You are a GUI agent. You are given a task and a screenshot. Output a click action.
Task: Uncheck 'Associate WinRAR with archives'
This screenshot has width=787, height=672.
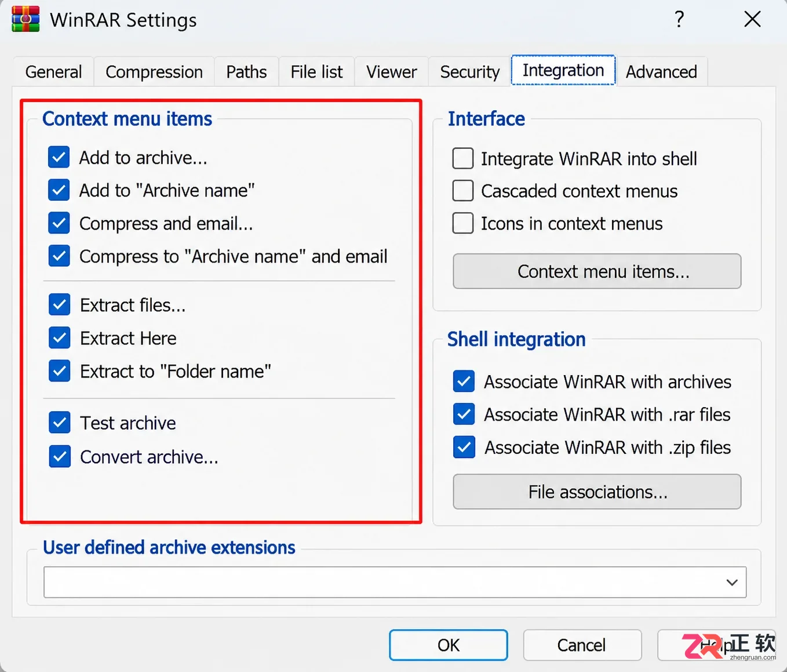tap(464, 381)
